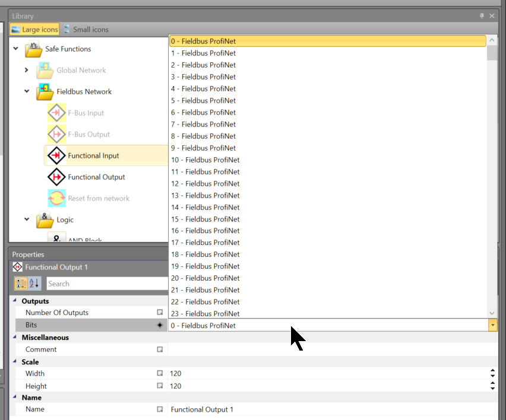Image resolution: width=506 pixels, height=420 pixels.
Task: Click the Bits value field
Action: [x=328, y=325]
